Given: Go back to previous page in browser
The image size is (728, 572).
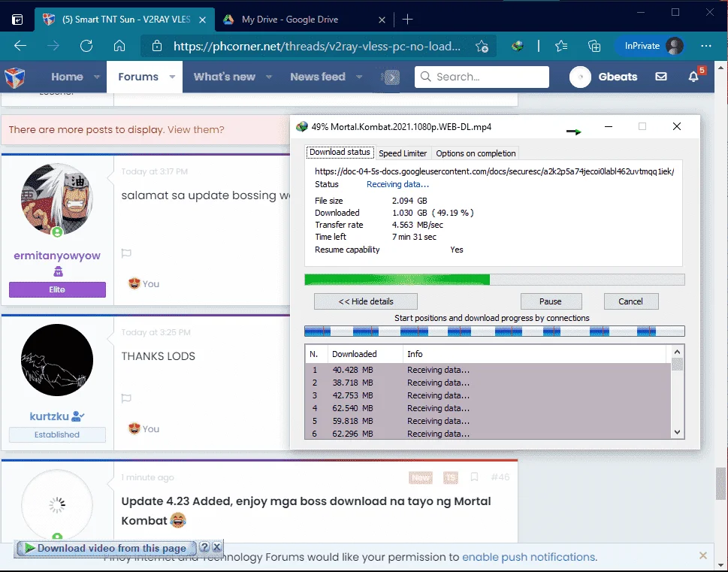Looking at the screenshot, I should [x=20, y=46].
